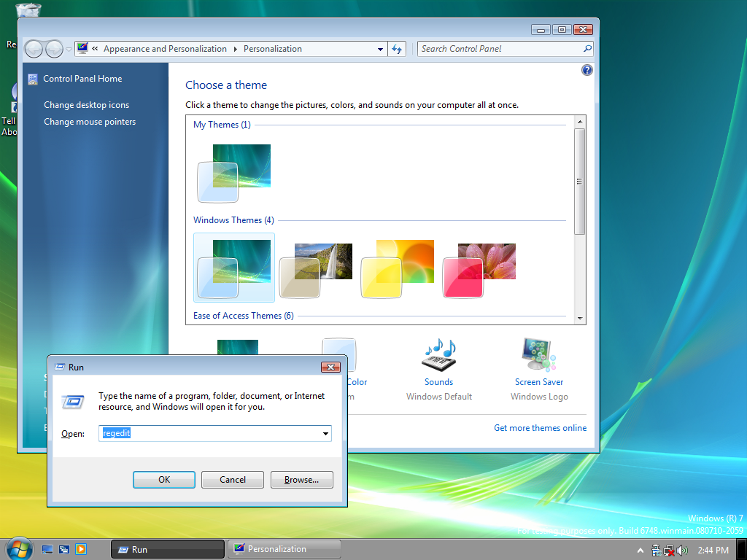Open the Screen Saver link
This screenshot has width=747, height=560.
pos(539,382)
